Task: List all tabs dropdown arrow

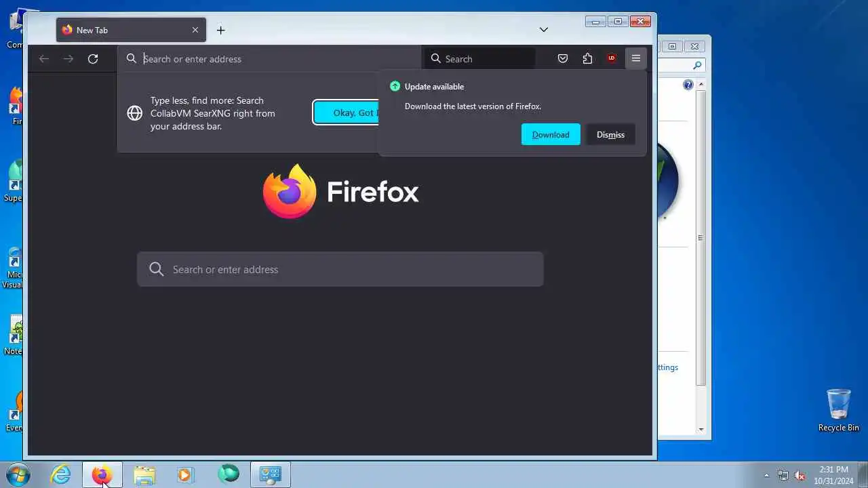Action: click(x=544, y=30)
